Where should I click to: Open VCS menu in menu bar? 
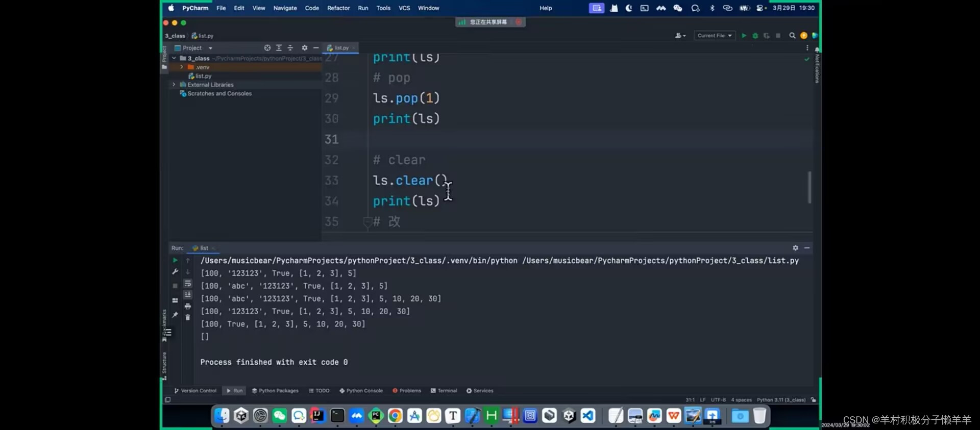point(404,8)
